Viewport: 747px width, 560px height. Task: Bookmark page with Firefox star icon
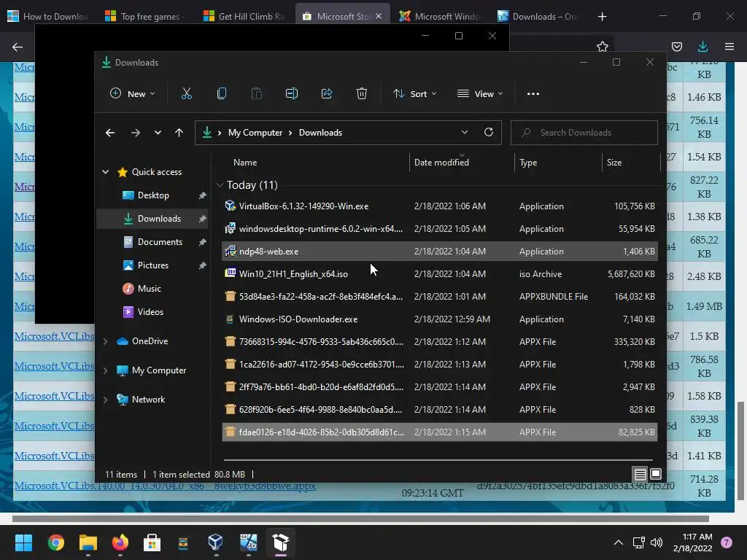(602, 47)
